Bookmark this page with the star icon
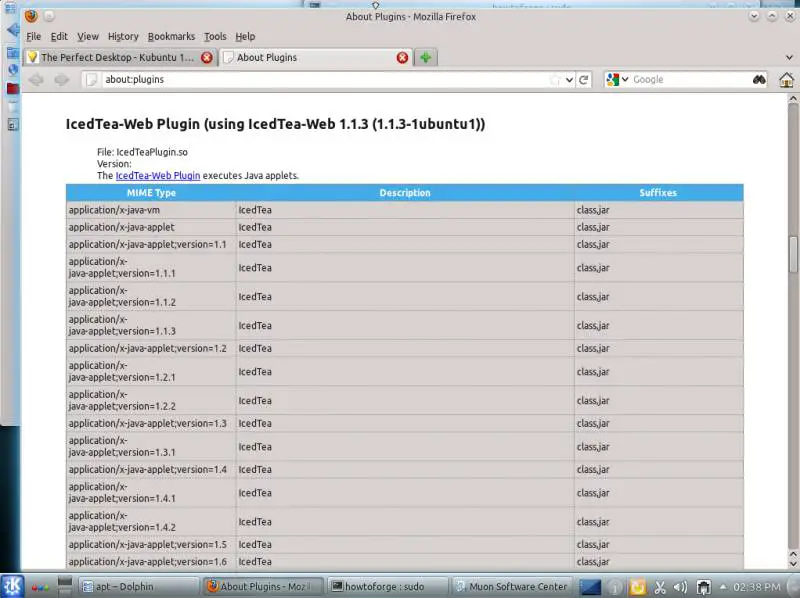The image size is (800, 598). 555,80
